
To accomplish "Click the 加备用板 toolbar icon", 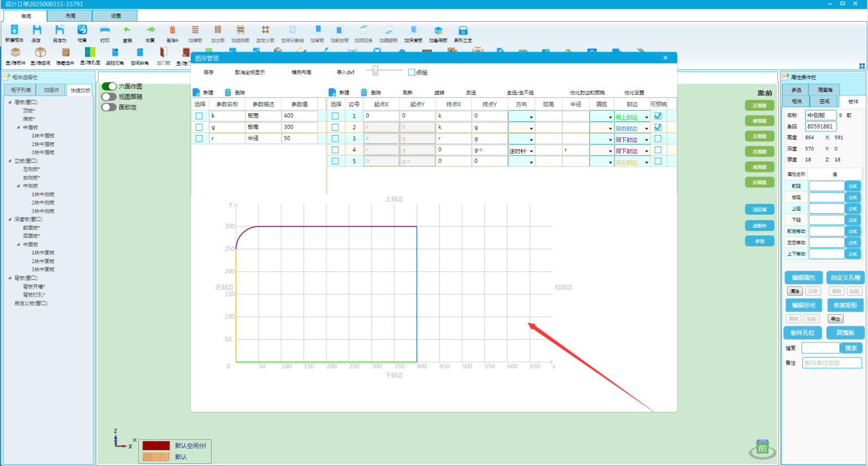I will (438, 30).
